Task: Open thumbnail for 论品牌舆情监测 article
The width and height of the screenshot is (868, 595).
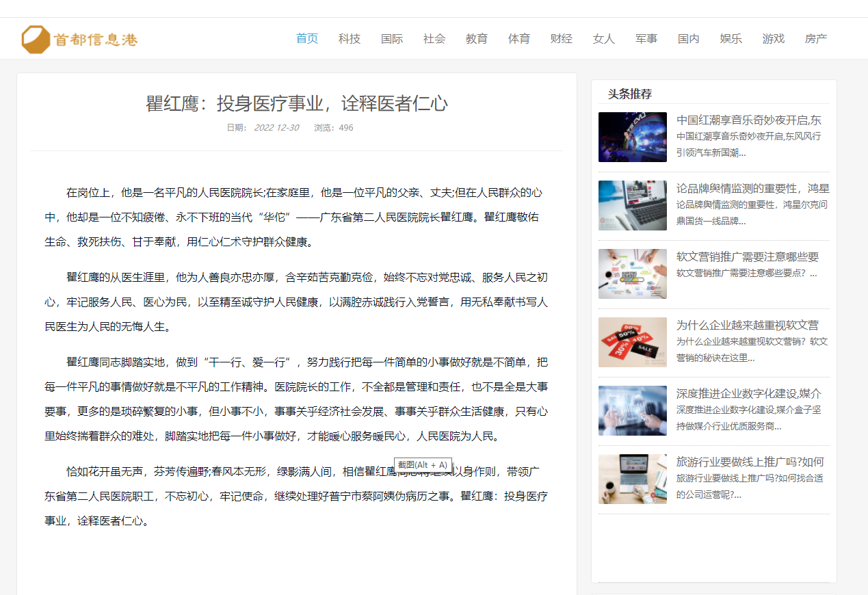Action: (633, 205)
